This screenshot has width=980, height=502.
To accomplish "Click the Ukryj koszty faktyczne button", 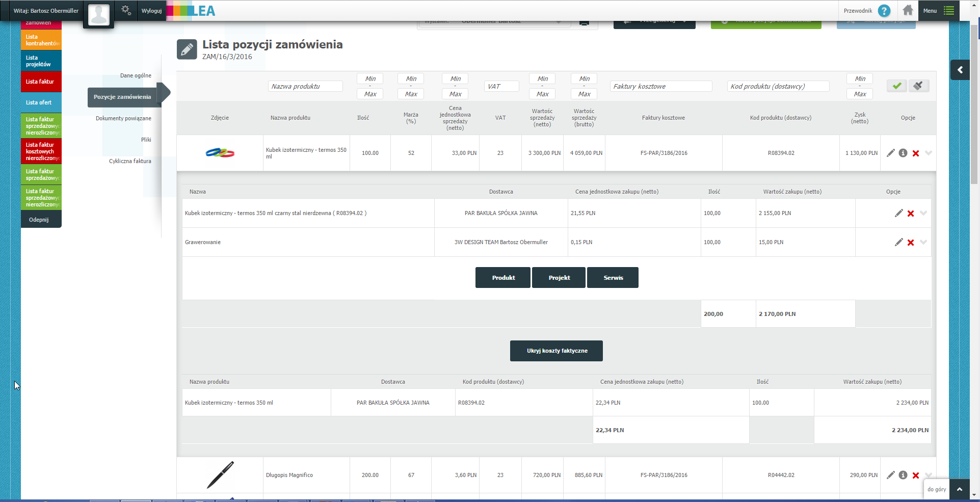I will click(557, 351).
